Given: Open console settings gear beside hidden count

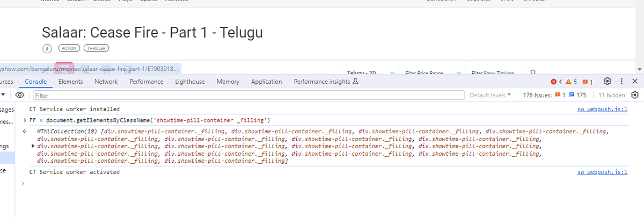Looking at the screenshot, I should [635, 95].
